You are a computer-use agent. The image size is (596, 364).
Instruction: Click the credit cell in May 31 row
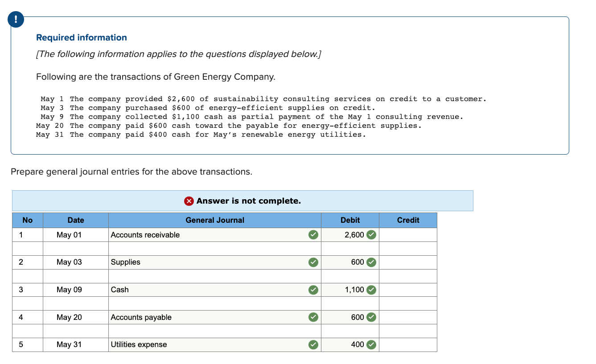pyautogui.click(x=408, y=345)
